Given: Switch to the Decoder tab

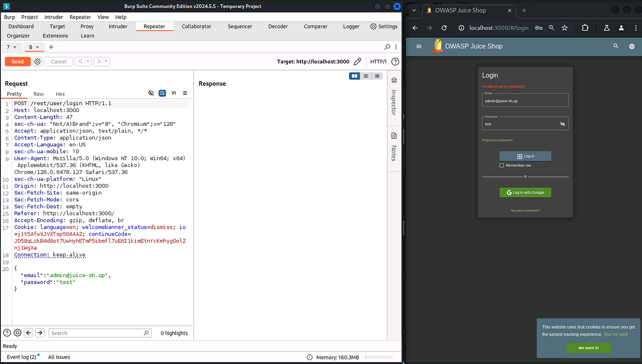Looking at the screenshot, I should pos(278,26).
